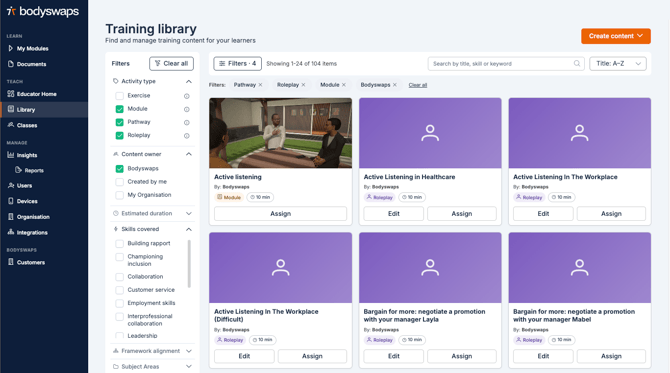Viewport: 670px width, 373px height.
Task: Click the search by title input field
Action: coord(506,64)
